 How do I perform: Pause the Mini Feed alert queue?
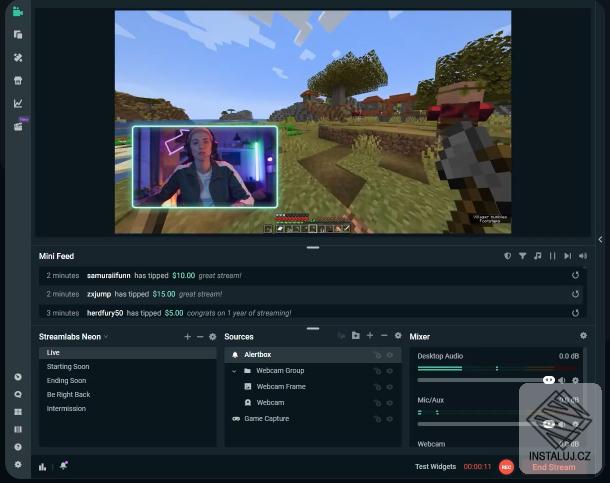pos(552,256)
